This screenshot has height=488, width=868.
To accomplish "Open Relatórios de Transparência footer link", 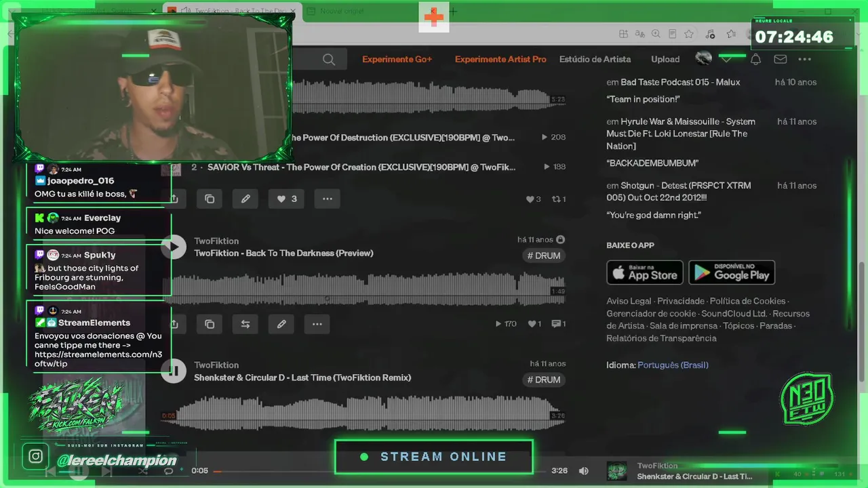I will click(x=661, y=338).
